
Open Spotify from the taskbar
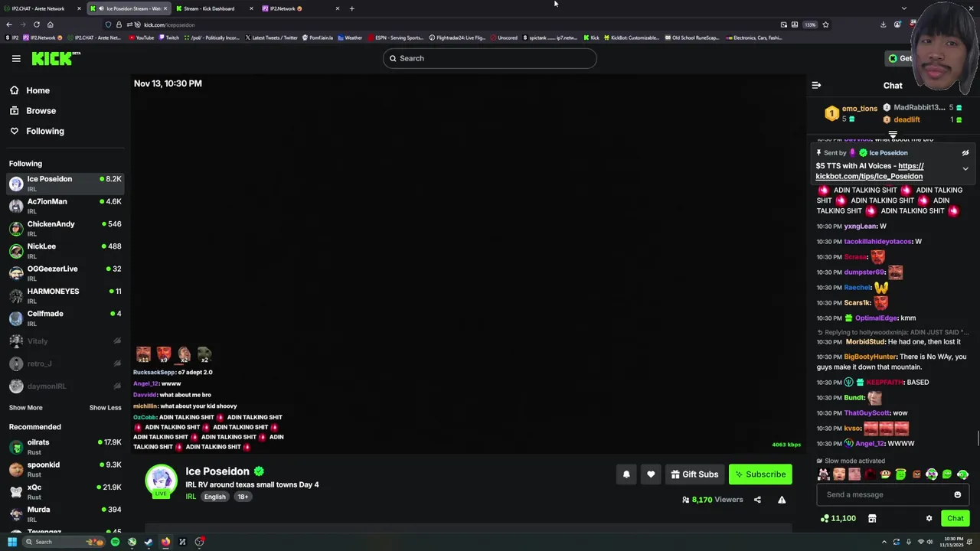pos(115,542)
